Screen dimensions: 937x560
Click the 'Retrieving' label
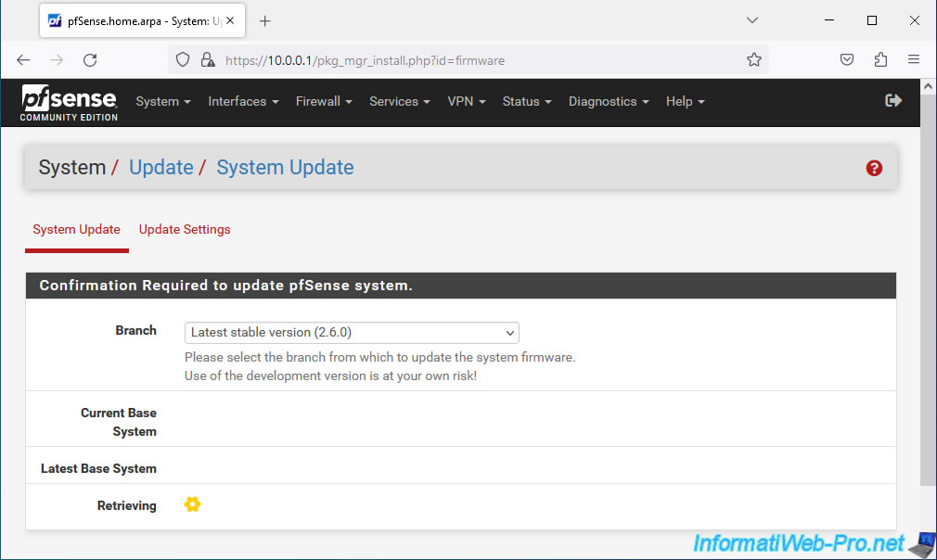(x=127, y=505)
